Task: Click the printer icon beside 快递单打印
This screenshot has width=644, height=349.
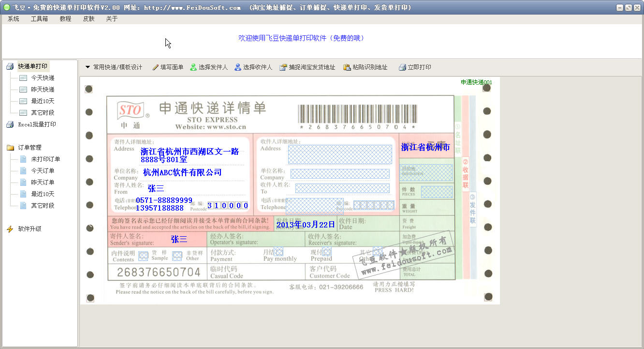Action: pyautogui.click(x=10, y=66)
